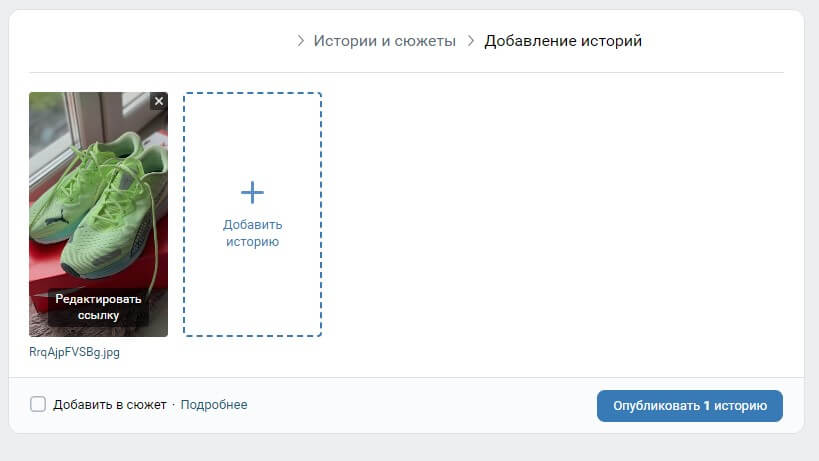Click the empty upper part of the dashed add box

pos(252,130)
